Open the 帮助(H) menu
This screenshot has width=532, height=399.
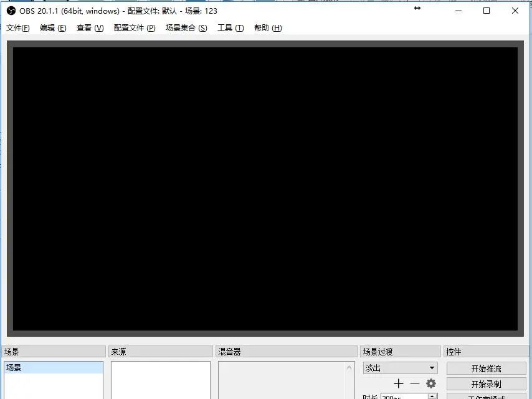point(268,28)
